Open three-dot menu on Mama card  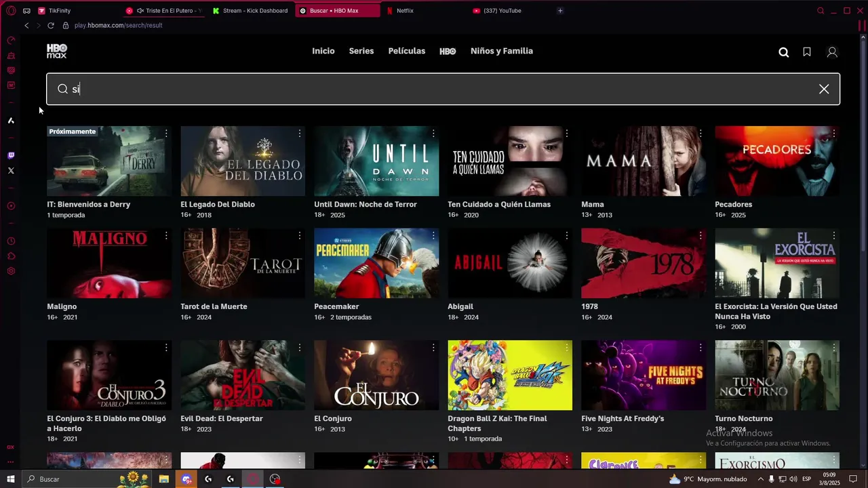point(701,134)
